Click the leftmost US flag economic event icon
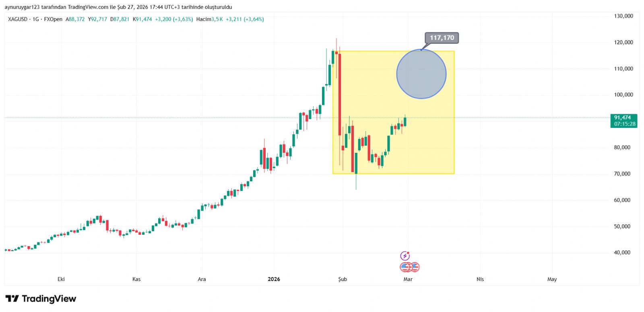 (404, 267)
